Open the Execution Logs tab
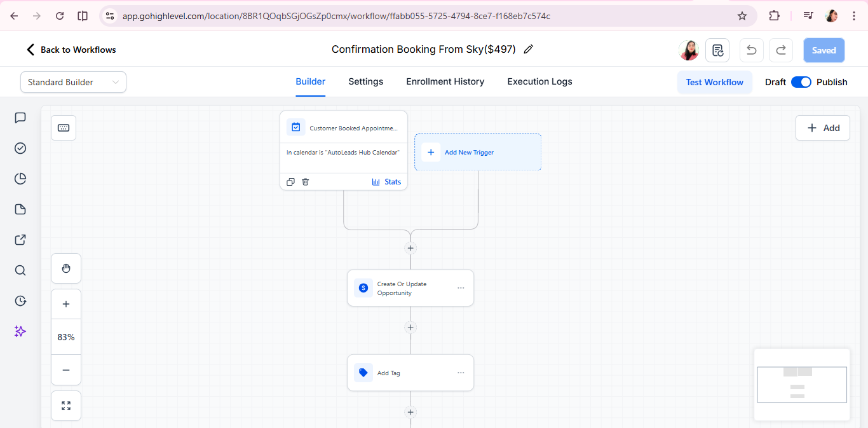This screenshot has height=428, width=868. click(539, 81)
